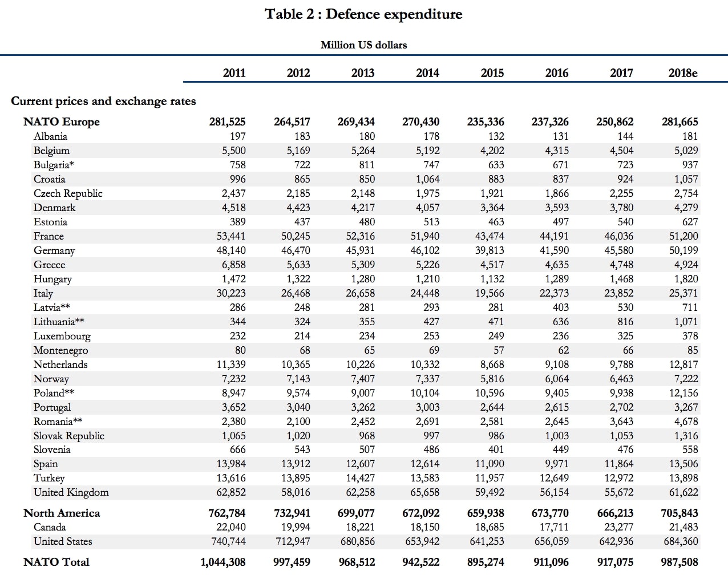Click the Portugal row label
This screenshot has height=575, width=728.
[52, 407]
